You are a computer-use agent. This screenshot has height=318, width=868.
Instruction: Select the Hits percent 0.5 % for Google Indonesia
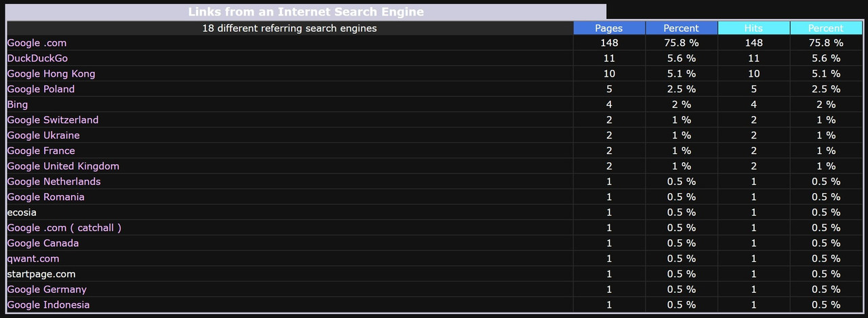coord(826,305)
